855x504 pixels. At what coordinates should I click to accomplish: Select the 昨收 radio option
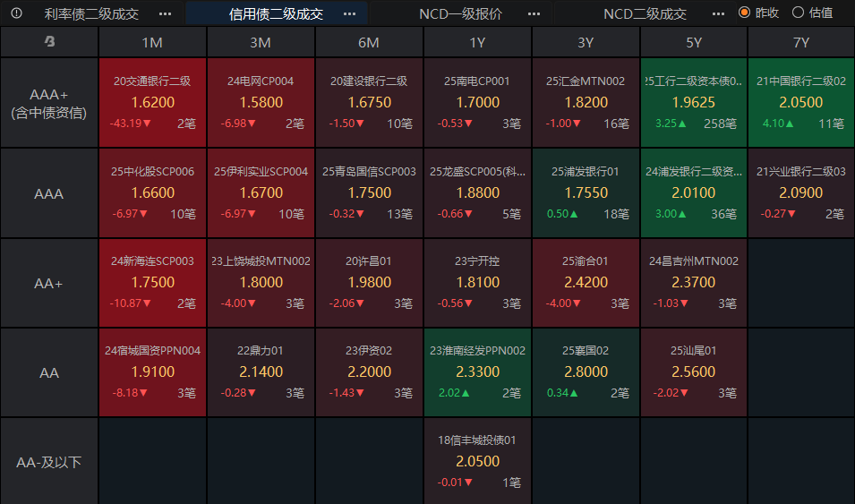[x=759, y=13]
